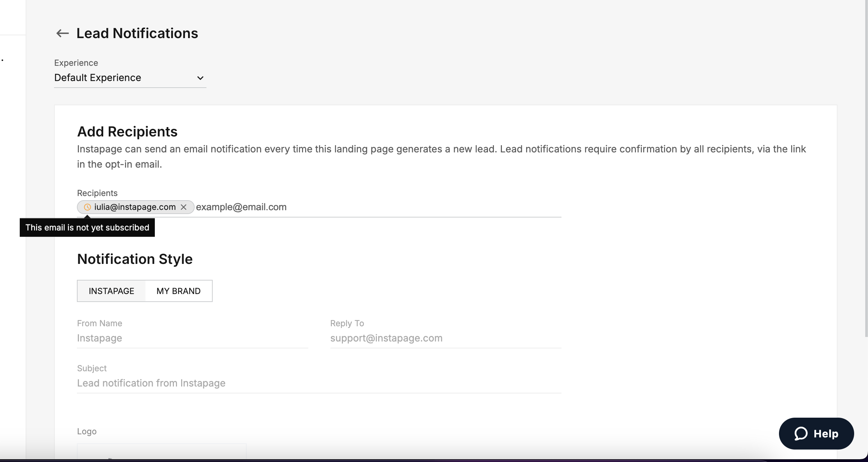868x462 pixels.
Task: Click the pending clock icon on iulia@instapage.com
Action: coord(87,207)
